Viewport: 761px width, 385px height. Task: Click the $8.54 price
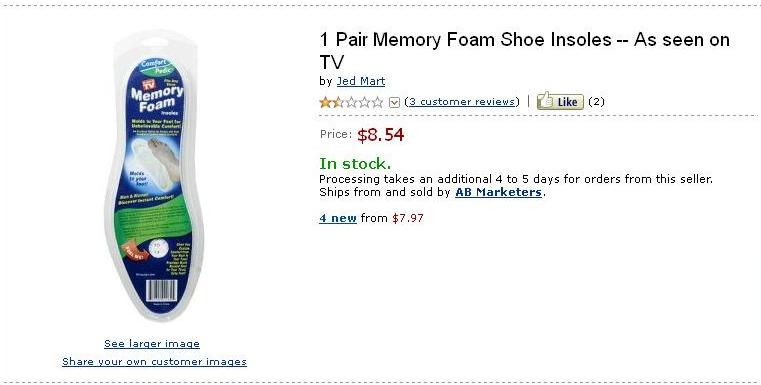380,135
